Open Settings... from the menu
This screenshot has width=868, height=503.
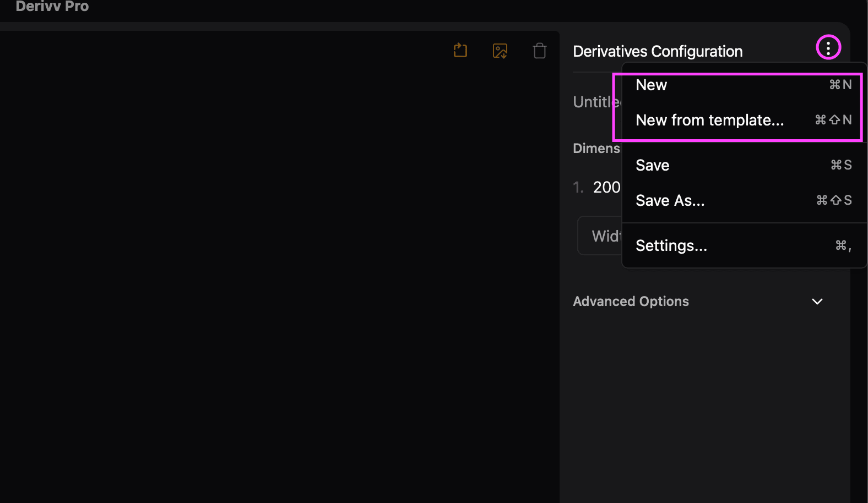pyautogui.click(x=671, y=245)
